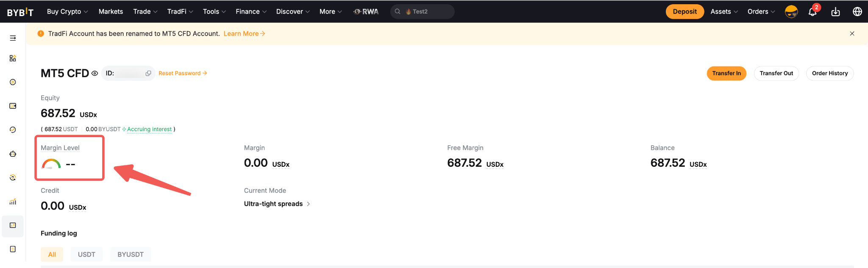Open the user profile avatar

coord(791,11)
